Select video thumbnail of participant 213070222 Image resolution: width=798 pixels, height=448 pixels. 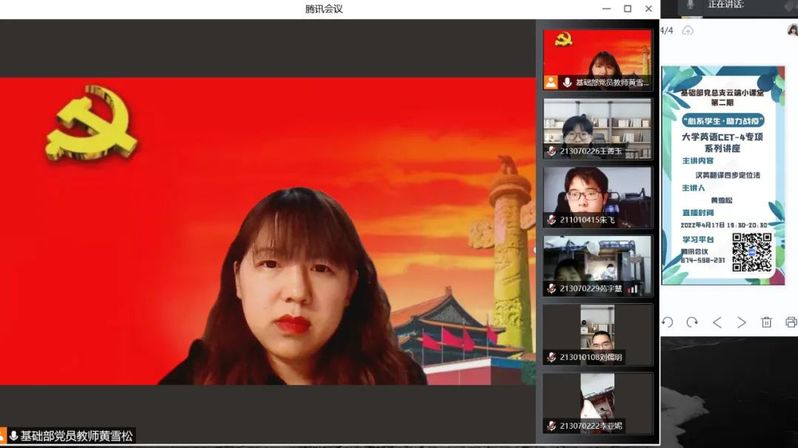pos(597,403)
